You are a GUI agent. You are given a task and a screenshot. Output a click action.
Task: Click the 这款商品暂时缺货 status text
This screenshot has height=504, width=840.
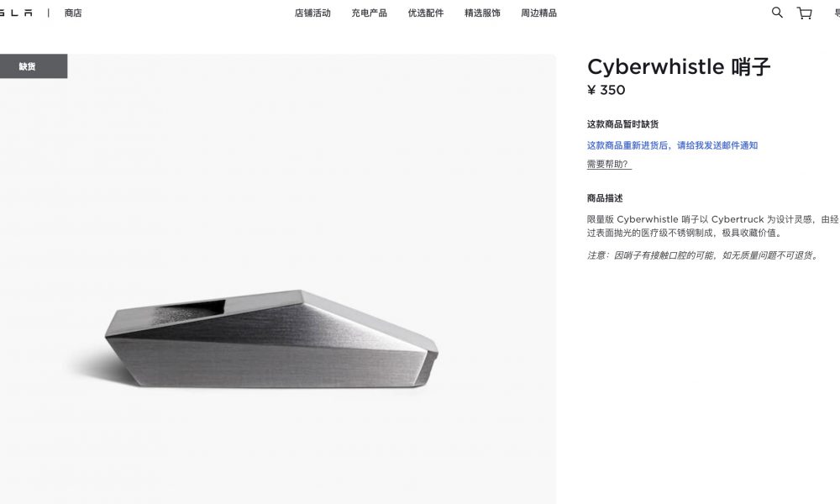coord(622,124)
